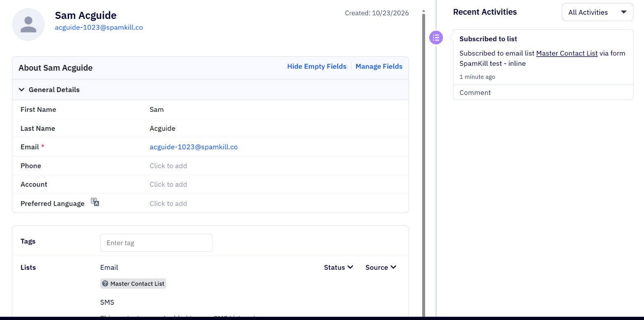Click the Recent Activities heading

pos(485,12)
